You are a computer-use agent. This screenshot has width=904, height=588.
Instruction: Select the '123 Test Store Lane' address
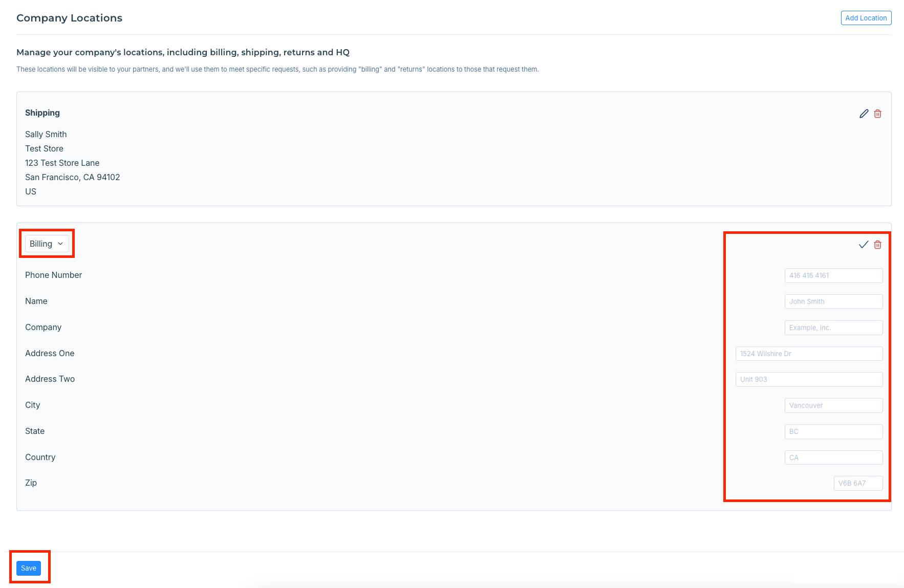pos(62,163)
